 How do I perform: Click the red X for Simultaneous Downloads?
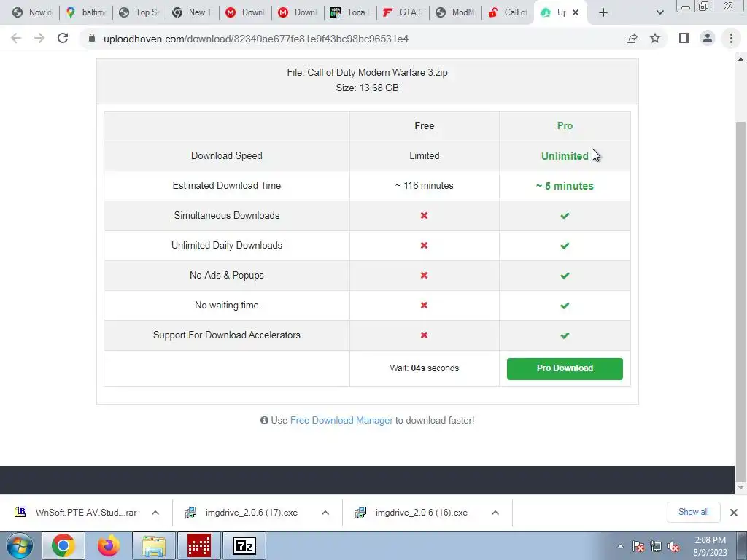click(424, 216)
